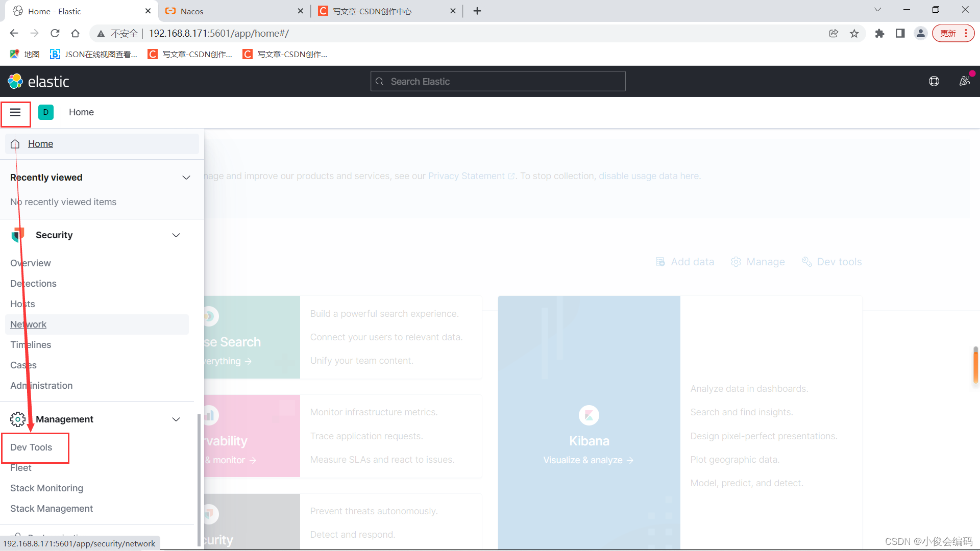This screenshot has width=980, height=551.
Task: Click the green D space avatar
Action: point(46,112)
